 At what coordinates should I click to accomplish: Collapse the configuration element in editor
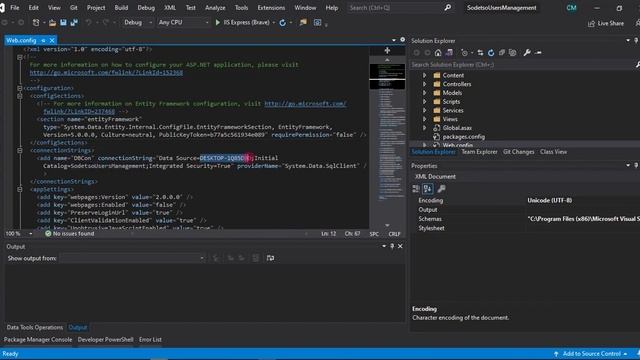[20, 88]
